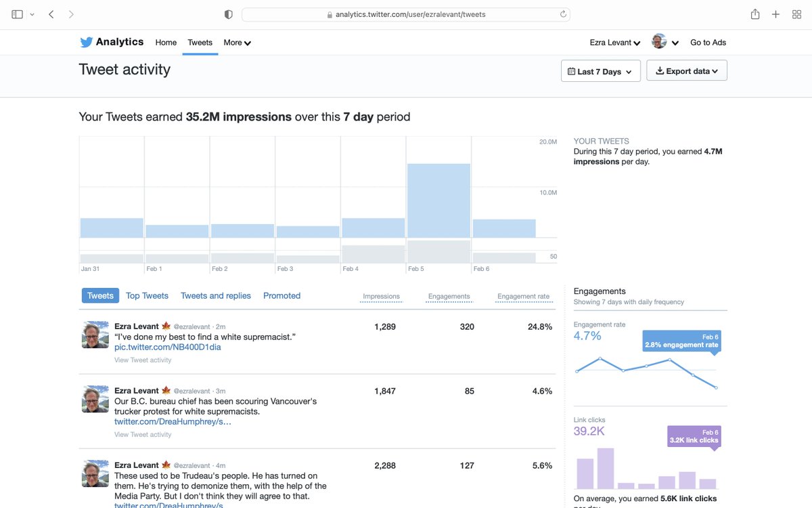The width and height of the screenshot is (812, 508).
Task: Go to the Home analytics page
Action: click(166, 42)
